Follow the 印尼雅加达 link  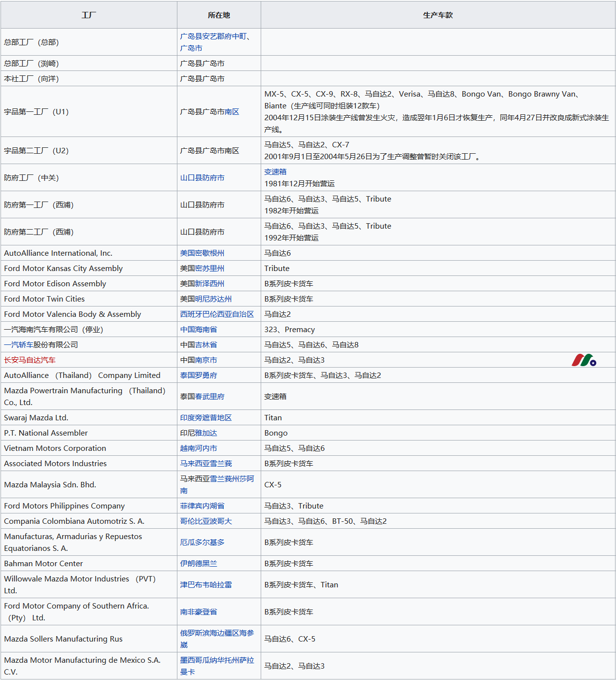[x=199, y=433]
